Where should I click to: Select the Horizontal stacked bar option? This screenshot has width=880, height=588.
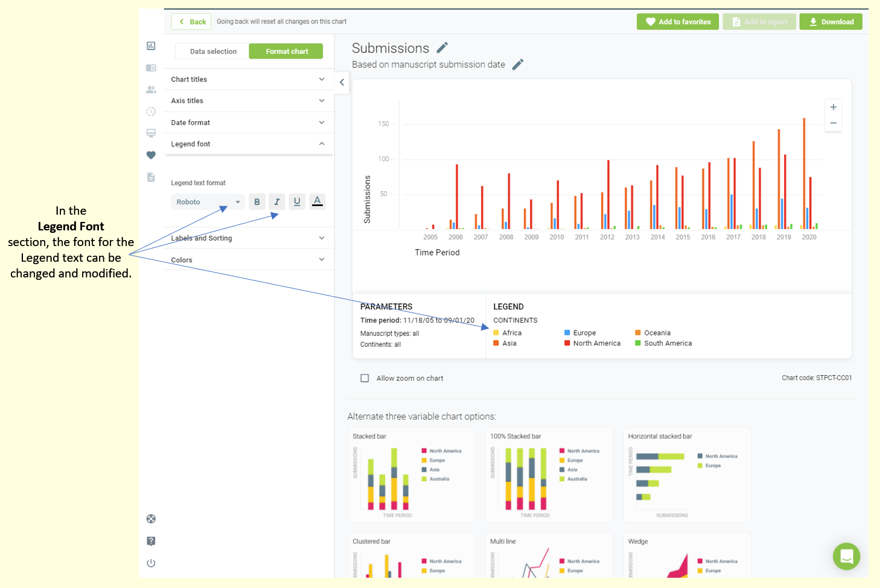pyautogui.click(x=687, y=475)
